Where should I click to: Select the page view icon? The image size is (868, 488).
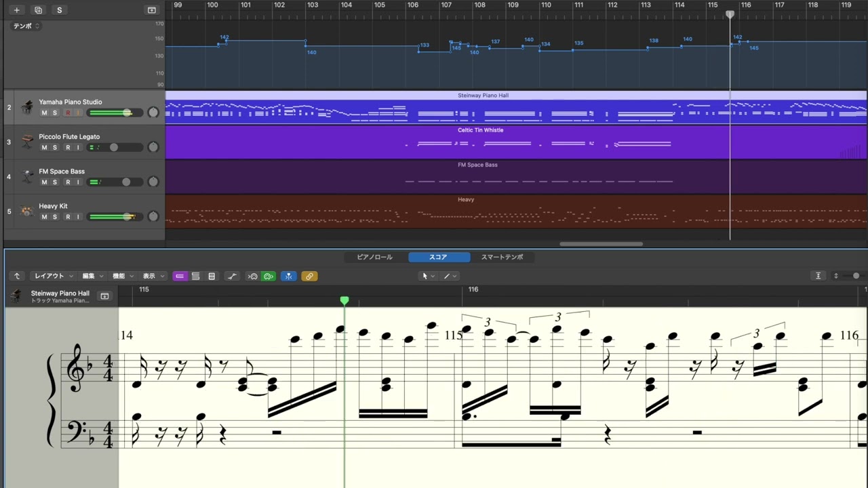[212, 276]
